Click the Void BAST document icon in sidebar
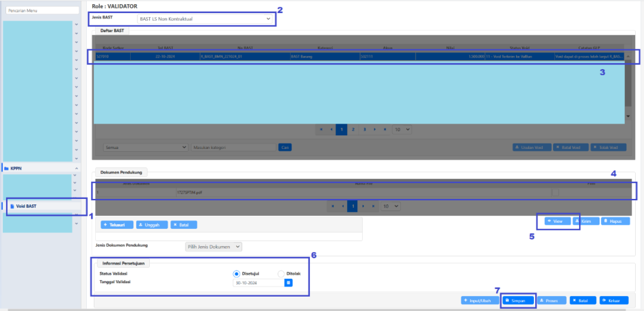 (x=12, y=206)
